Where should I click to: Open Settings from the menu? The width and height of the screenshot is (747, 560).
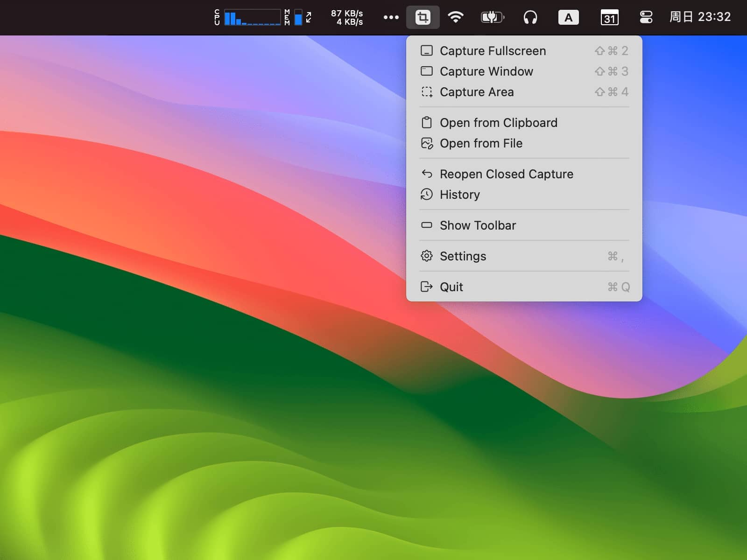click(463, 256)
